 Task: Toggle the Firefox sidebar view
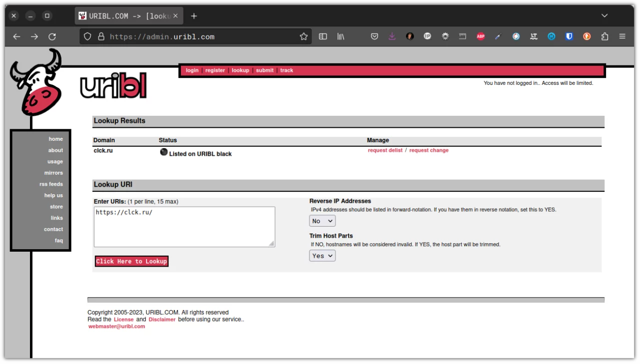tap(323, 36)
